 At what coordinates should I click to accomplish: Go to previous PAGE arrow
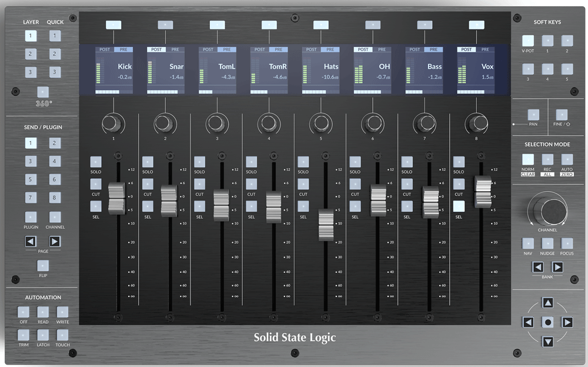[31, 241]
